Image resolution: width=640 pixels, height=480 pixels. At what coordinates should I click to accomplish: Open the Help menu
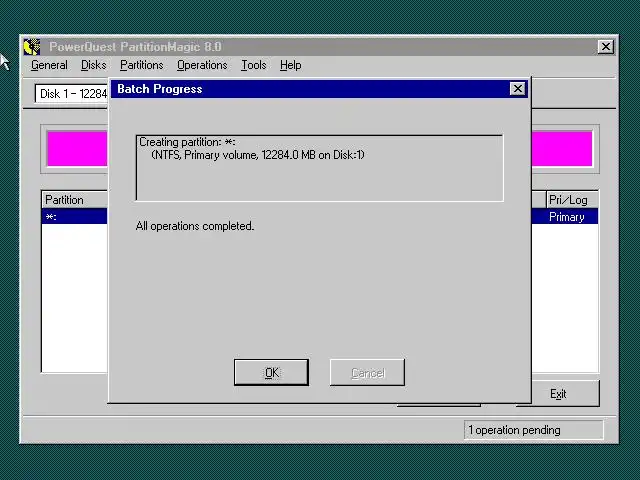click(291, 65)
